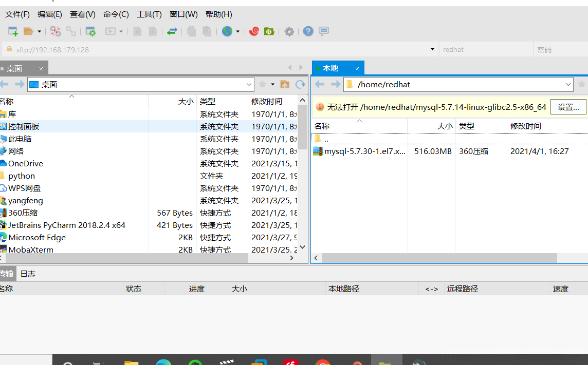588x365 pixels.
Task: Close the 本地 tab
Action: point(357,69)
